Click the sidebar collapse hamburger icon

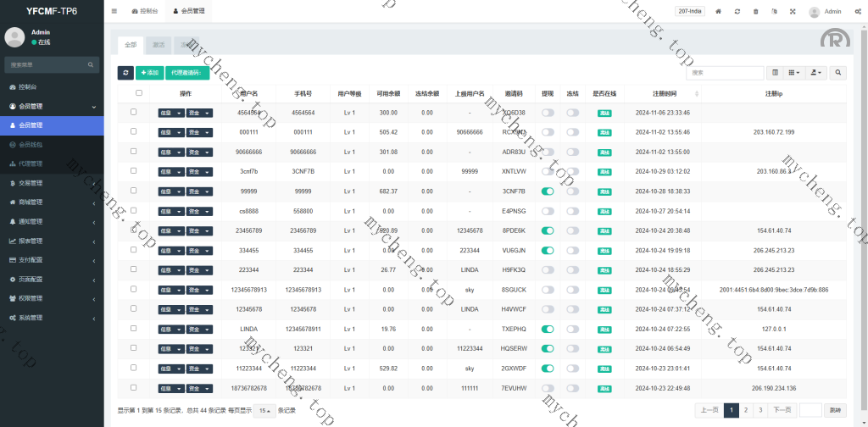(114, 11)
